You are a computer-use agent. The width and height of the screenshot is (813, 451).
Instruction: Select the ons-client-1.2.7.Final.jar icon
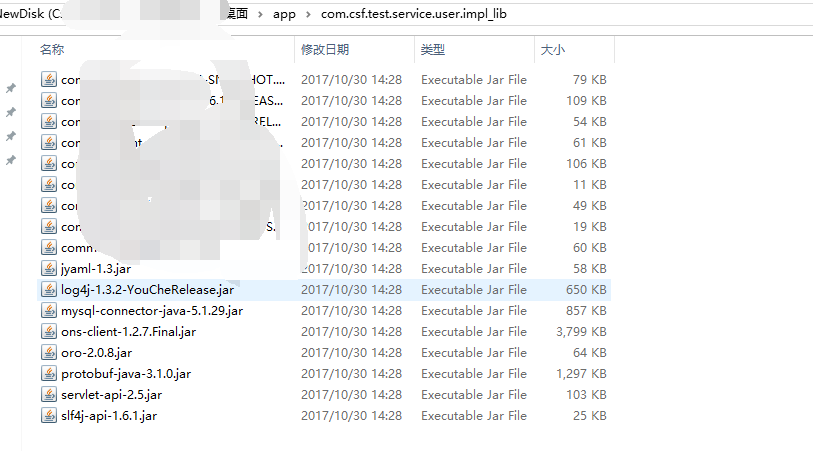click(49, 331)
